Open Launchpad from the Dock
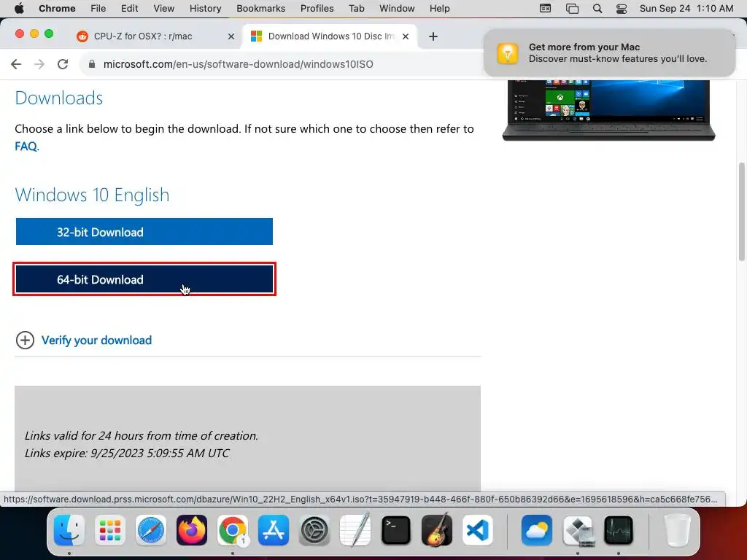 [110, 530]
